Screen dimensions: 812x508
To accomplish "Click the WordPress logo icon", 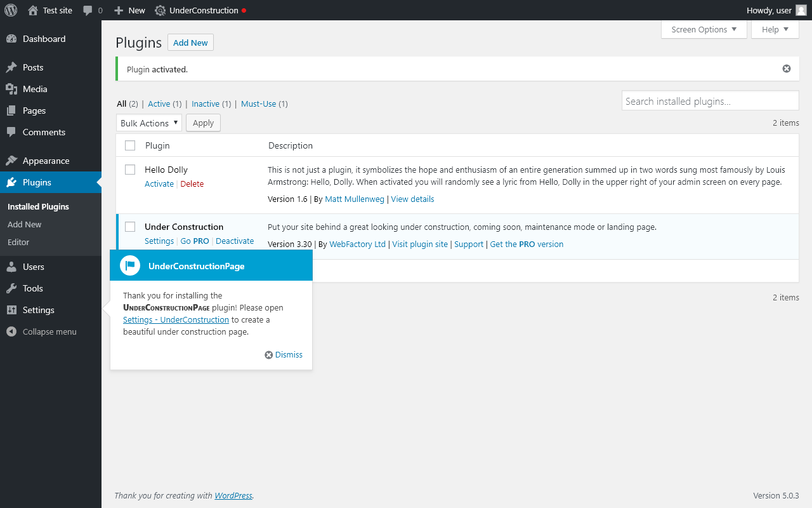I will (11, 10).
